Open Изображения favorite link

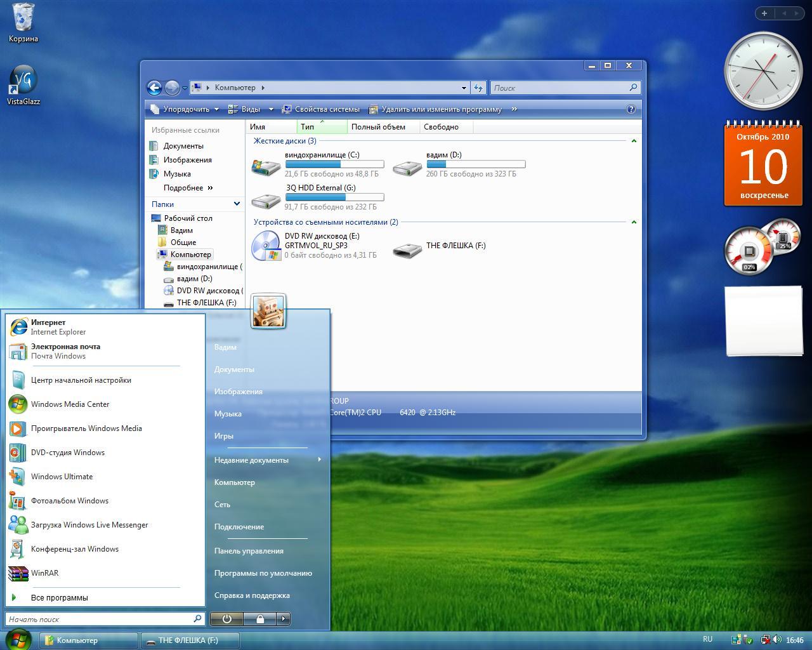187,160
